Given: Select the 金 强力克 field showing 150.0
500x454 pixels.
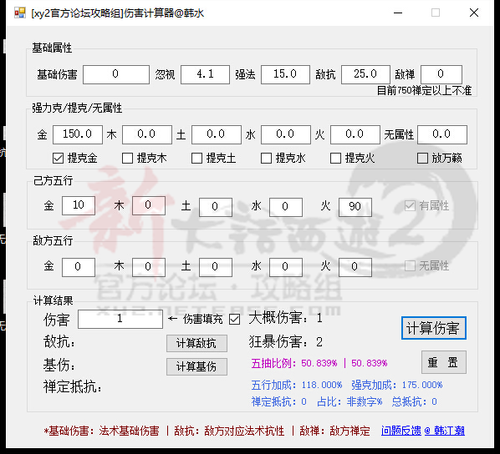Looking at the screenshot, I should click(77, 135).
